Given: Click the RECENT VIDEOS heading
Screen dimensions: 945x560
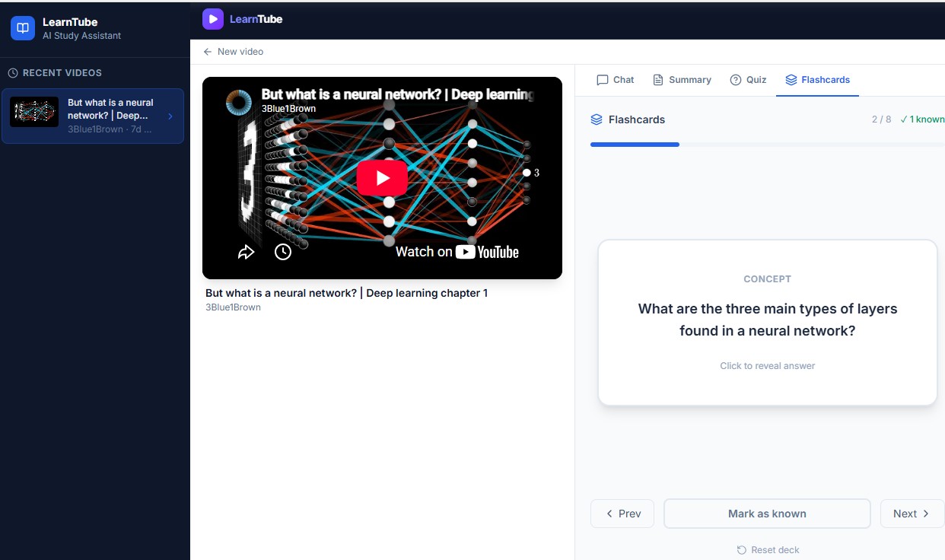Looking at the screenshot, I should tap(62, 73).
